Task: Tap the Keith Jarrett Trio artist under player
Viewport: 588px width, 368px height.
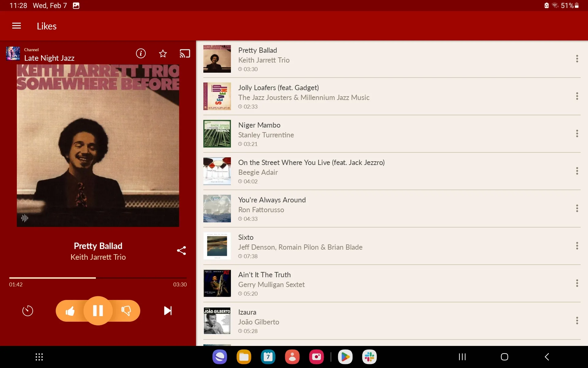Action: (98, 257)
